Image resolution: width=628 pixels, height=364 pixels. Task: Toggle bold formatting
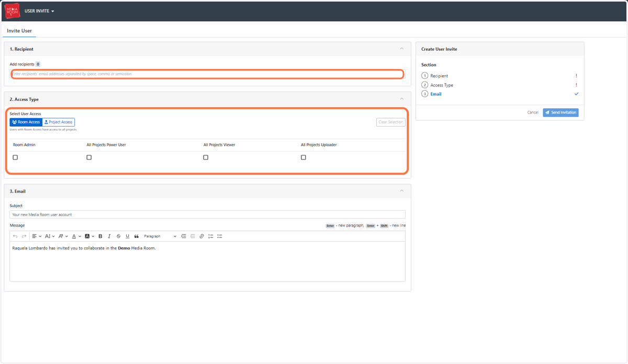tap(100, 236)
